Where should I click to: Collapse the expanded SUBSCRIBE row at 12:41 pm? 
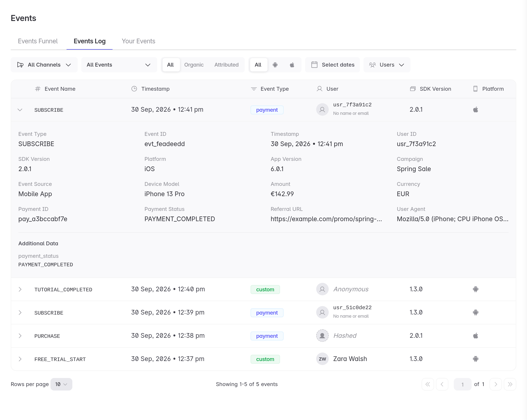20,110
